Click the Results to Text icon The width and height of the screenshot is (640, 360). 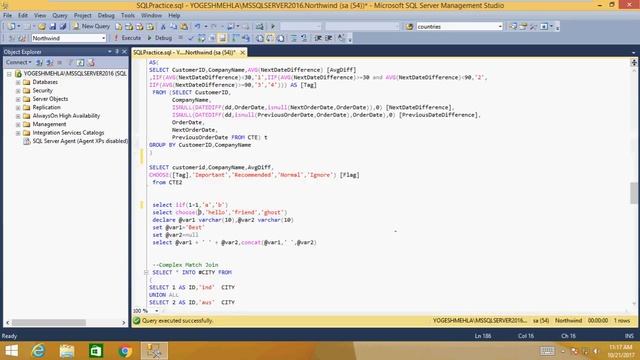click(260, 38)
